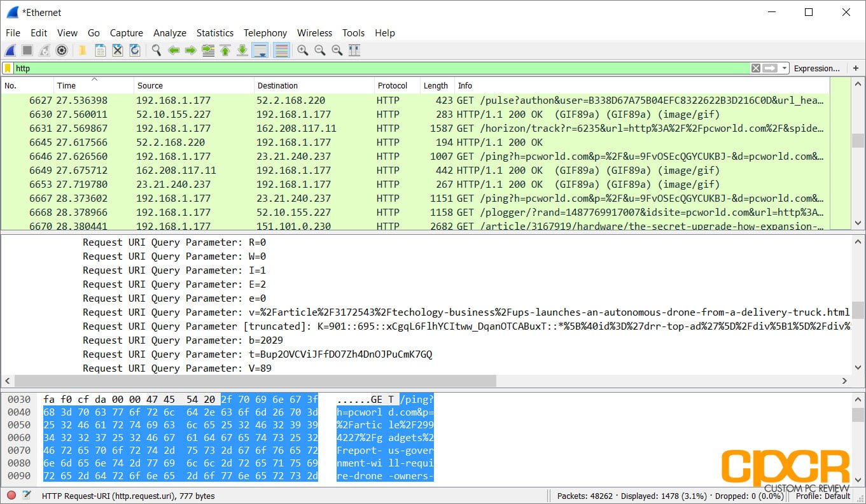
Task: Open a saved capture file
Action: 82,50
